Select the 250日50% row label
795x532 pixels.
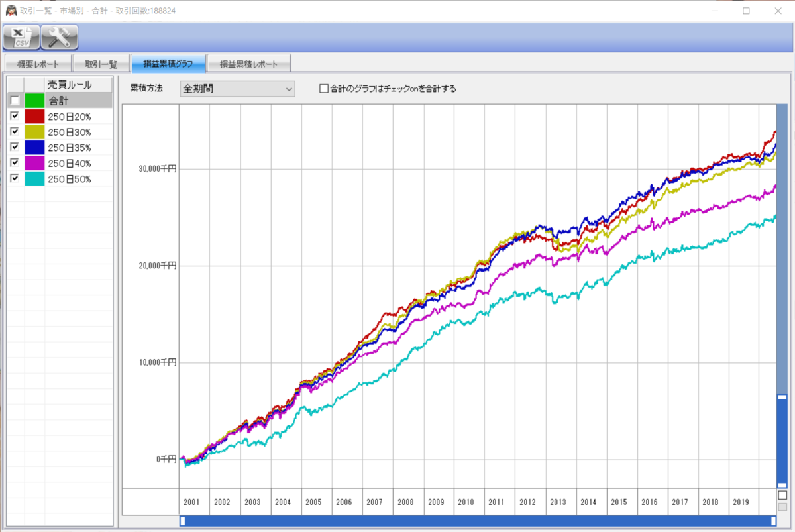pos(70,179)
